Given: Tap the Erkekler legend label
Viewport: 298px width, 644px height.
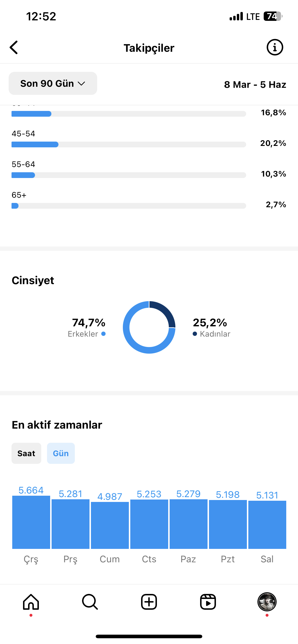Looking at the screenshot, I should point(83,334).
